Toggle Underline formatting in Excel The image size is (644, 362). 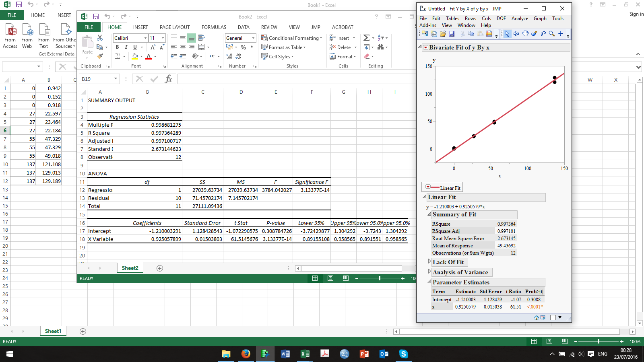point(134,47)
